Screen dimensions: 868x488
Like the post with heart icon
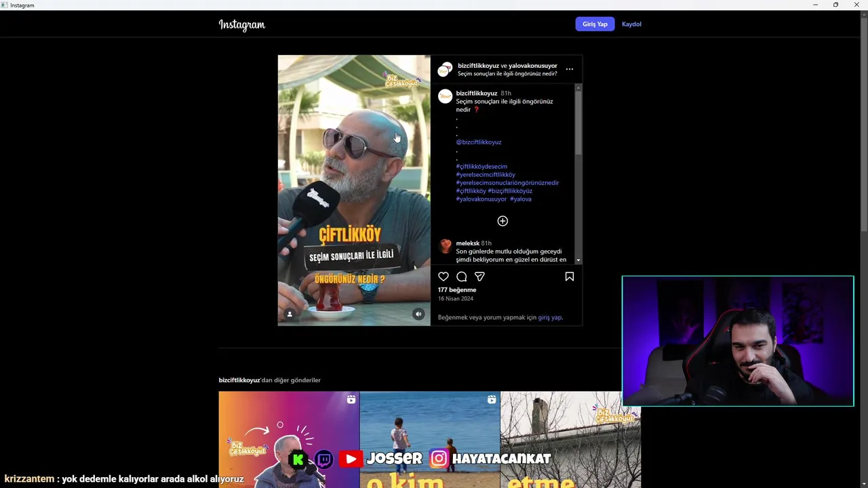click(x=443, y=277)
